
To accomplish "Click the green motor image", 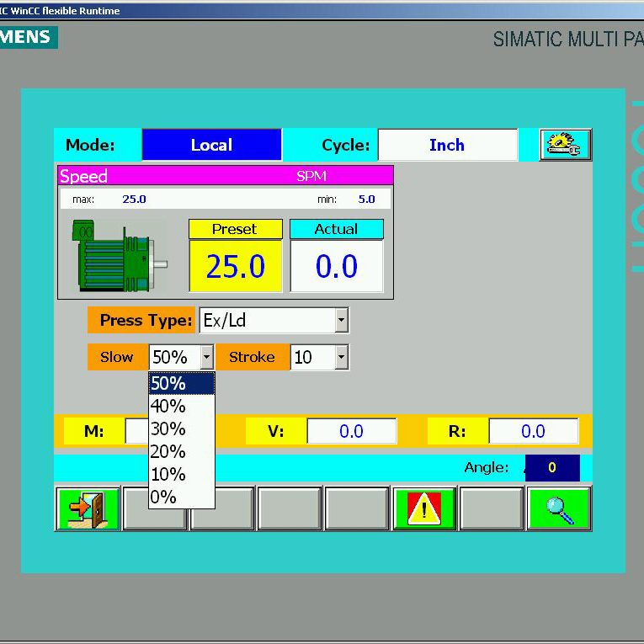I will coord(120,255).
